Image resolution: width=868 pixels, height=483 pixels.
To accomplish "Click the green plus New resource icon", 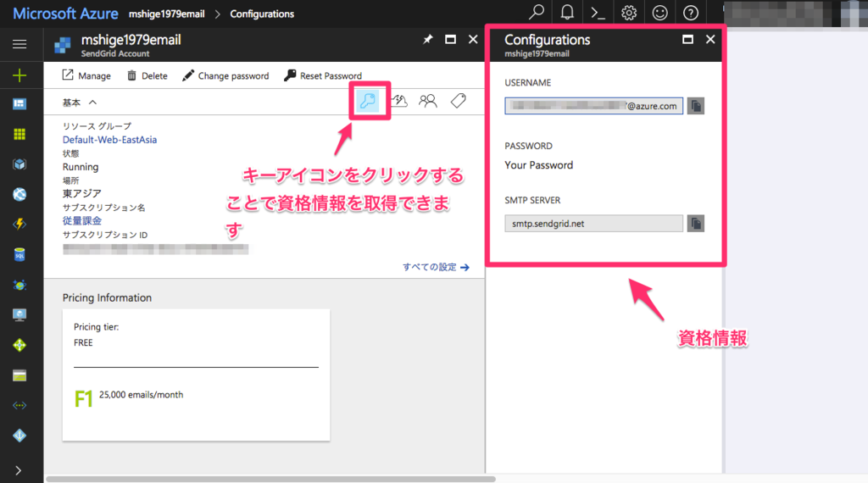I will (x=19, y=75).
